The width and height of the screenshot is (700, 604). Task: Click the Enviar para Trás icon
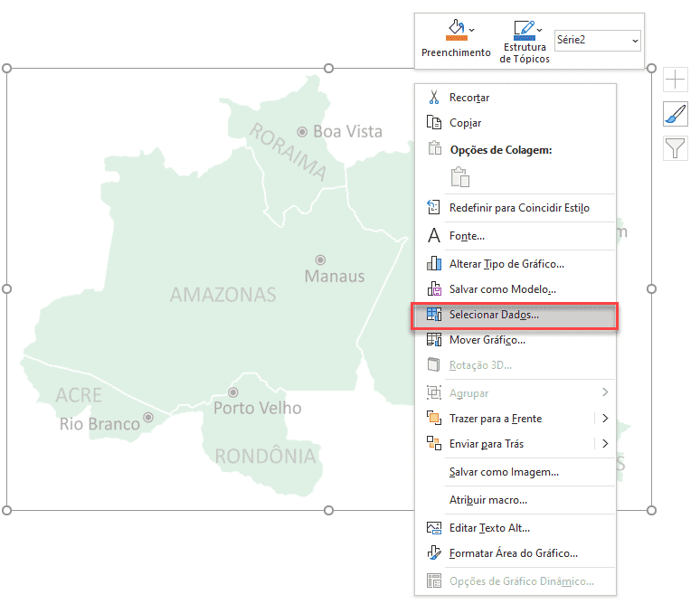[434, 443]
